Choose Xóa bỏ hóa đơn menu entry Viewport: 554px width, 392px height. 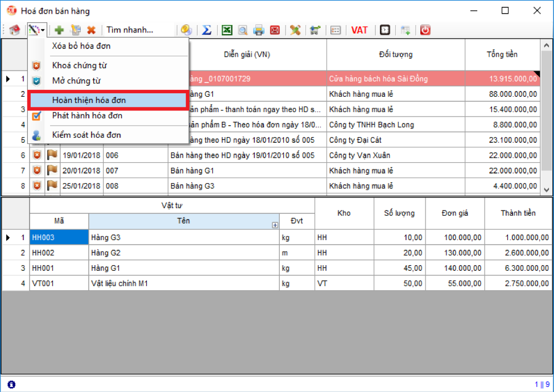pos(108,46)
